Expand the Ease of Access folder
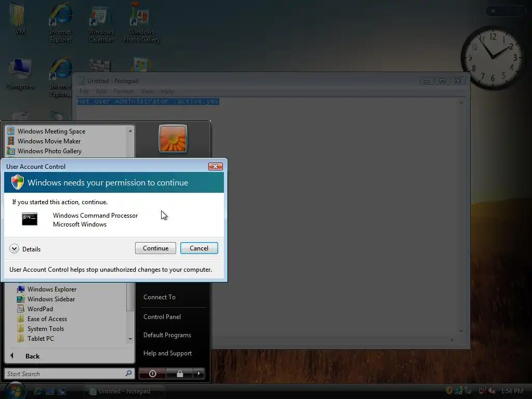This screenshot has height=399, width=532. pyautogui.click(x=47, y=318)
